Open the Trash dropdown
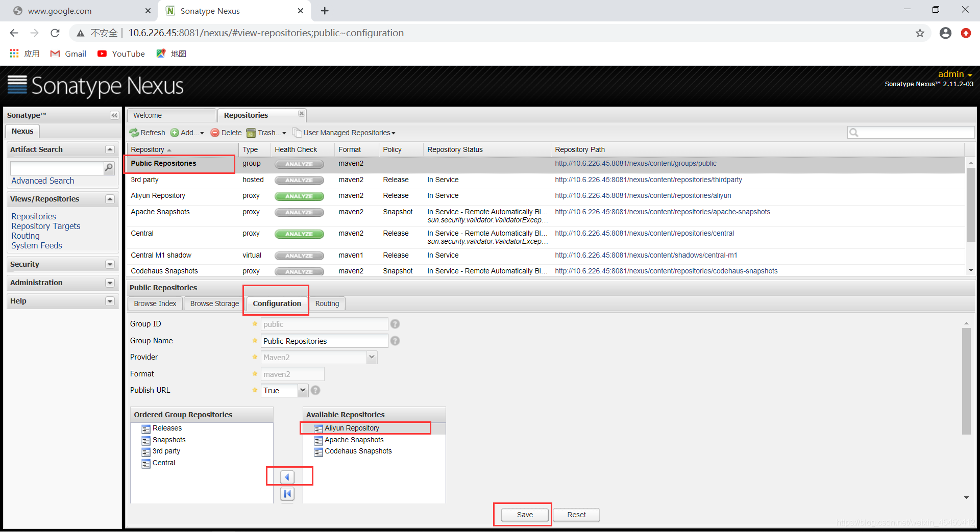The width and height of the screenshot is (980, 532). 266,133
